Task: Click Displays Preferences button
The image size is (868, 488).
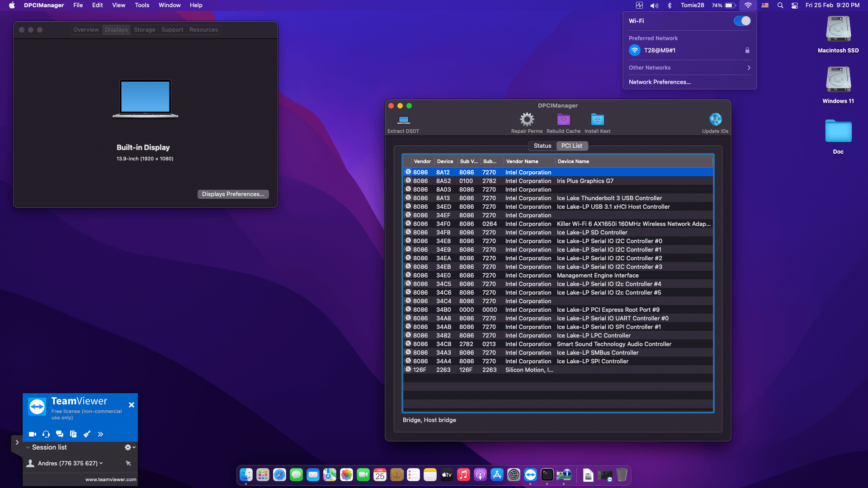Action: [x=233, y=194]
